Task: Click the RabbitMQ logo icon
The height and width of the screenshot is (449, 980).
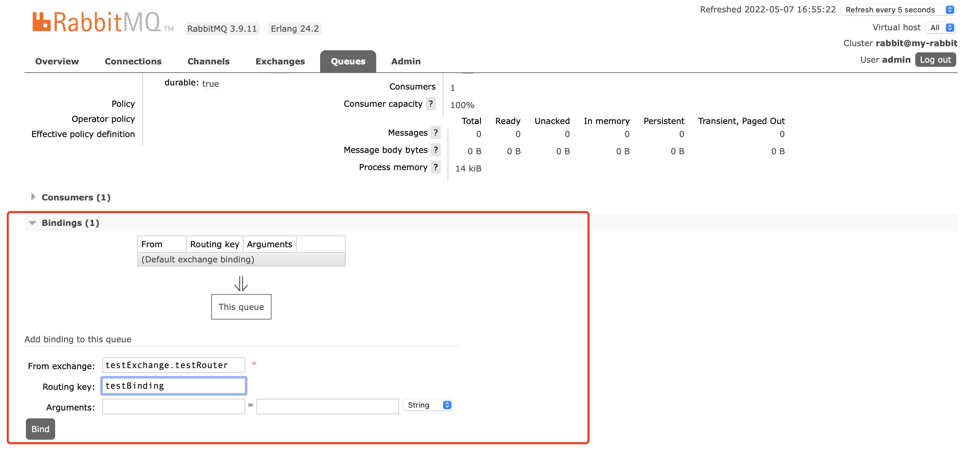Action: 41,22
